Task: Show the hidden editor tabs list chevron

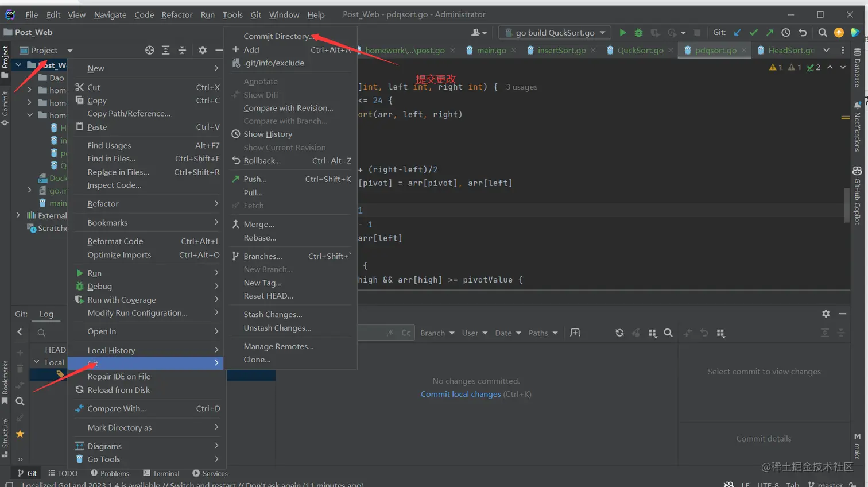Action: pyautogui.click(x=826, y=51)
